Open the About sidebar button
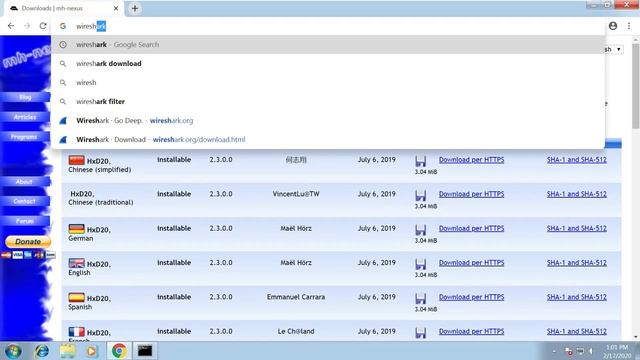This screenshot has width=640, height=360. coord(25,182)
